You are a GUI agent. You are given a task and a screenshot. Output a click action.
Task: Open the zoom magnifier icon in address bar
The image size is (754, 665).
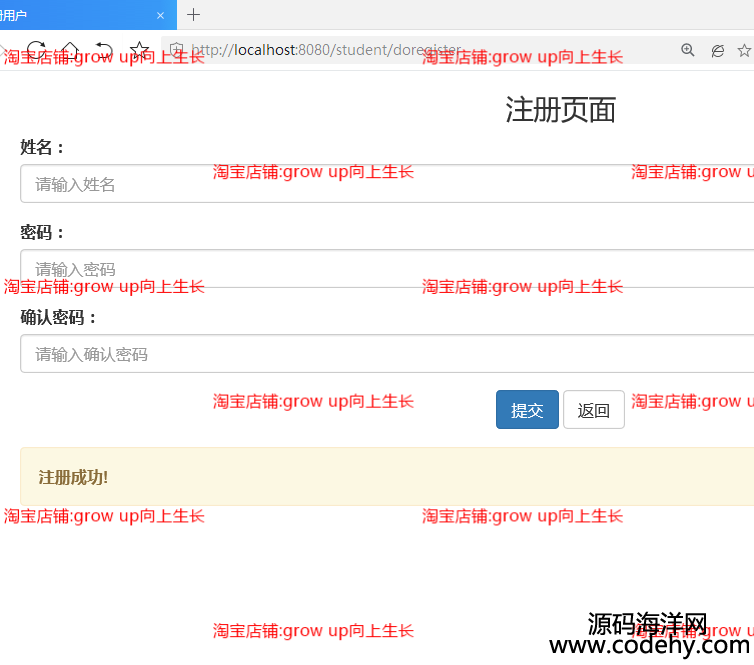click(x=688, y=50)
